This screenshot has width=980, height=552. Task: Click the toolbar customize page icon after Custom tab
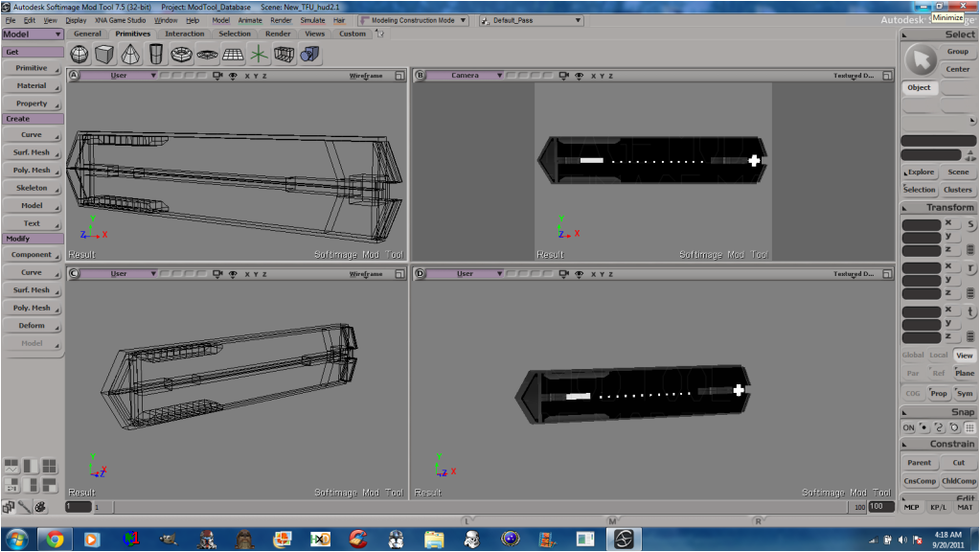[x=379, y=34]
